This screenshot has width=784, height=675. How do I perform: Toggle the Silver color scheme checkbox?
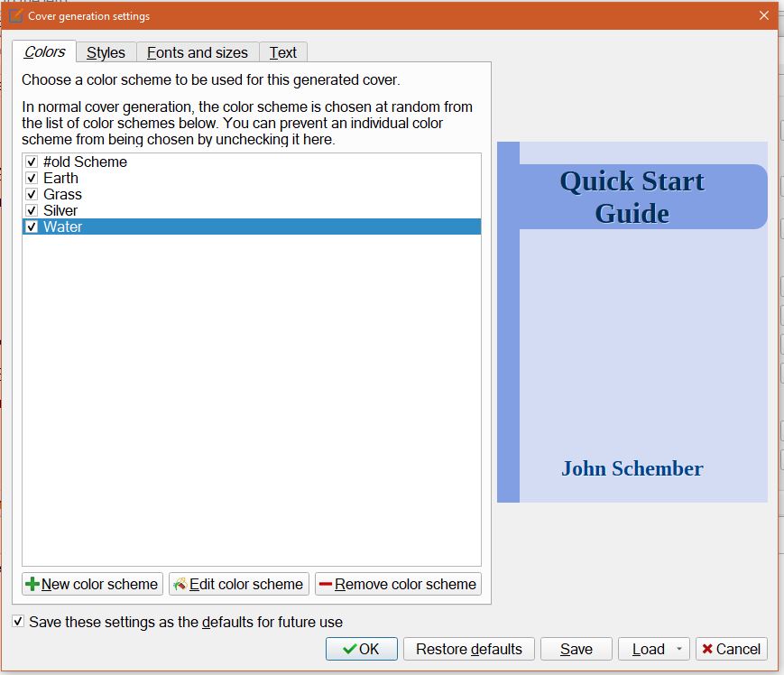click(x=32, y=210)
